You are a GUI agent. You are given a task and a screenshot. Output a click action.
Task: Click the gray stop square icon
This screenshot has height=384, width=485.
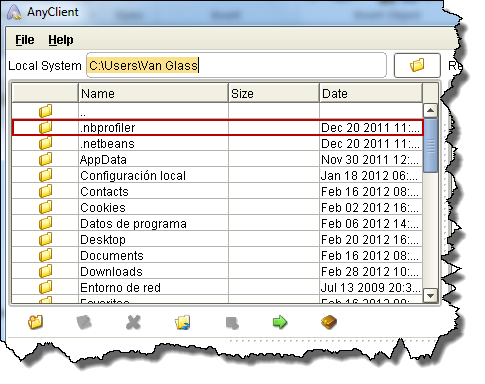[232, 323]
